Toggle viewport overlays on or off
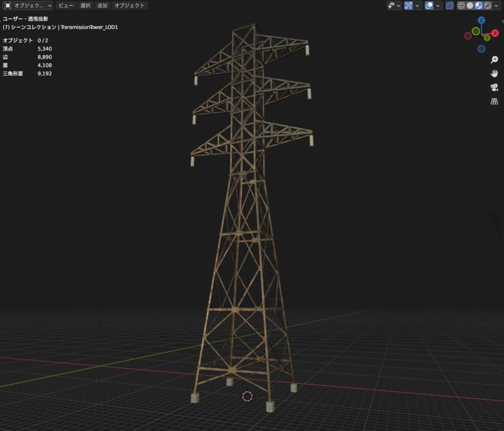504x431 pixels. pyautogui.click(x=429, y=5)
